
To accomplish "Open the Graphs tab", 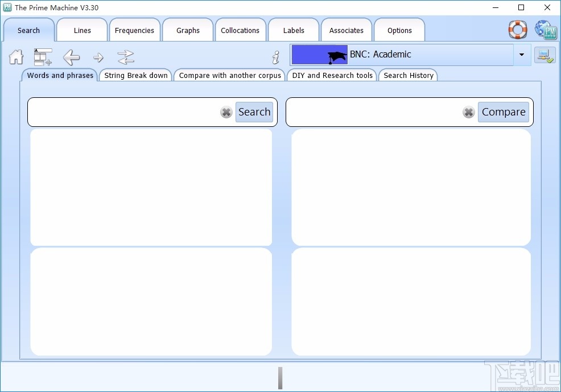I will 188,30.
